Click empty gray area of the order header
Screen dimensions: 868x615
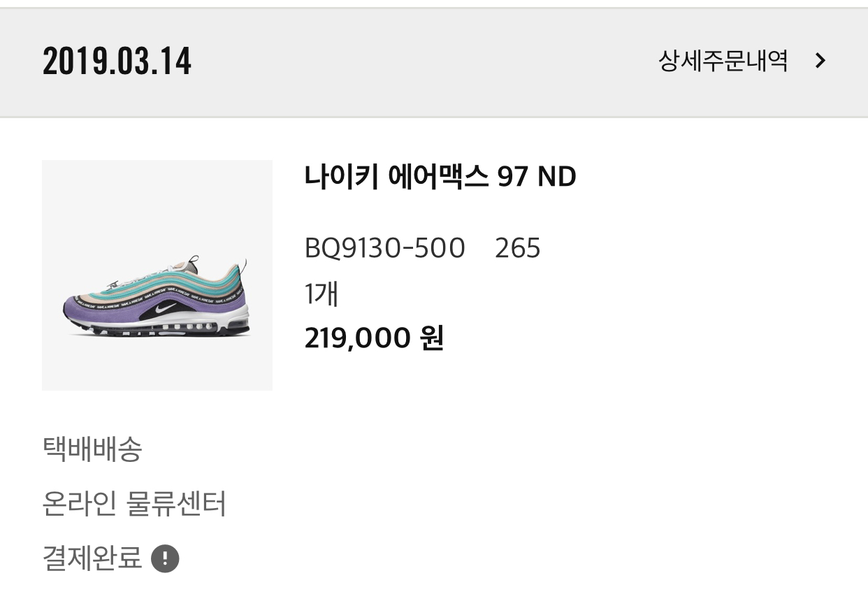419,61
